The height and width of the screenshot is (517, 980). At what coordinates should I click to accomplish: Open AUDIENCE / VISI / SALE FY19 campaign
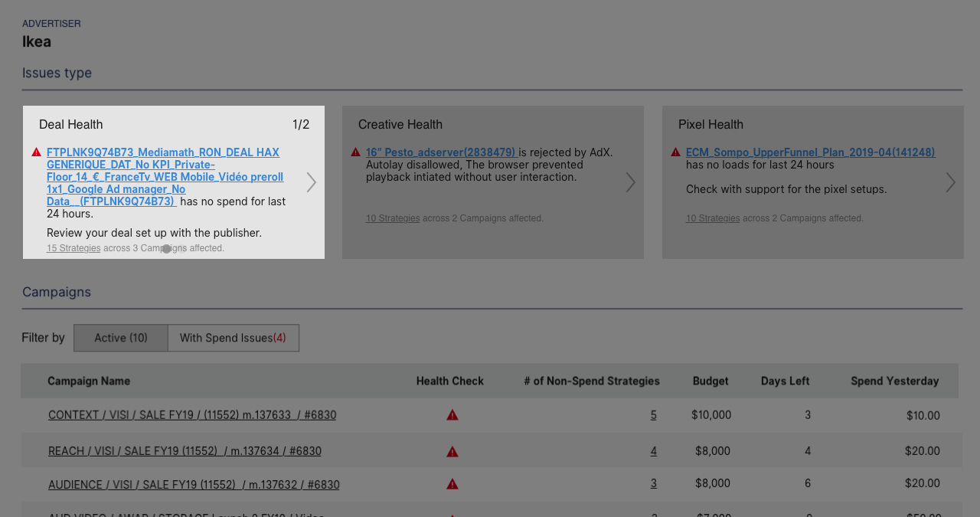(x=194, y=485)
